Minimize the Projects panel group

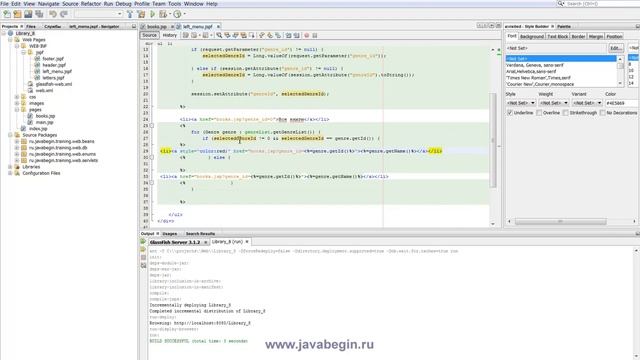133,27
